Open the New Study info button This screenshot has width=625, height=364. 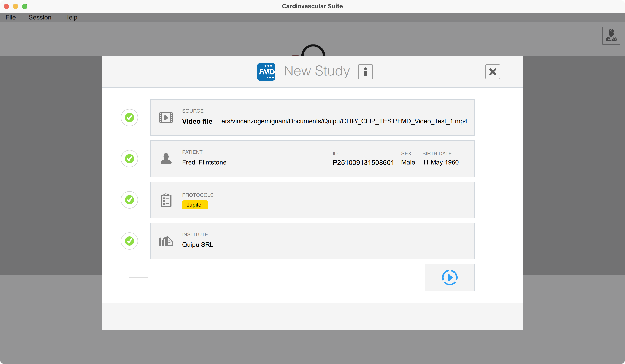coord(365,72)
